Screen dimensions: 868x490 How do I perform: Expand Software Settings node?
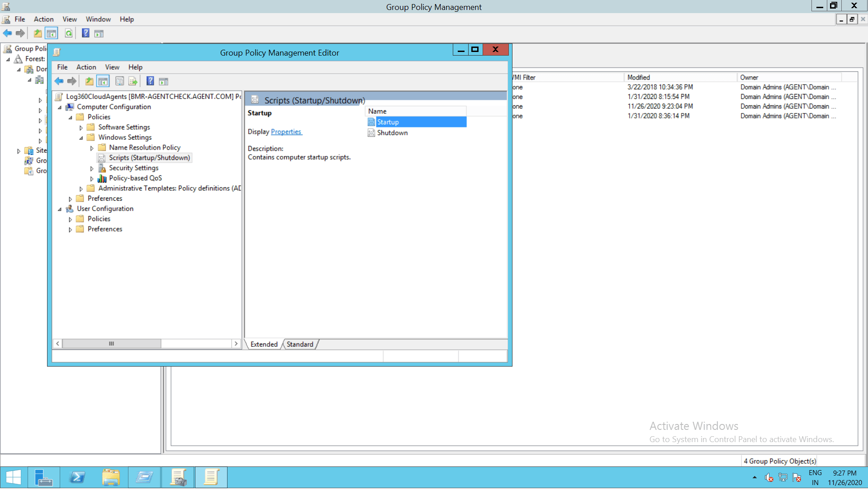(81, 128)
